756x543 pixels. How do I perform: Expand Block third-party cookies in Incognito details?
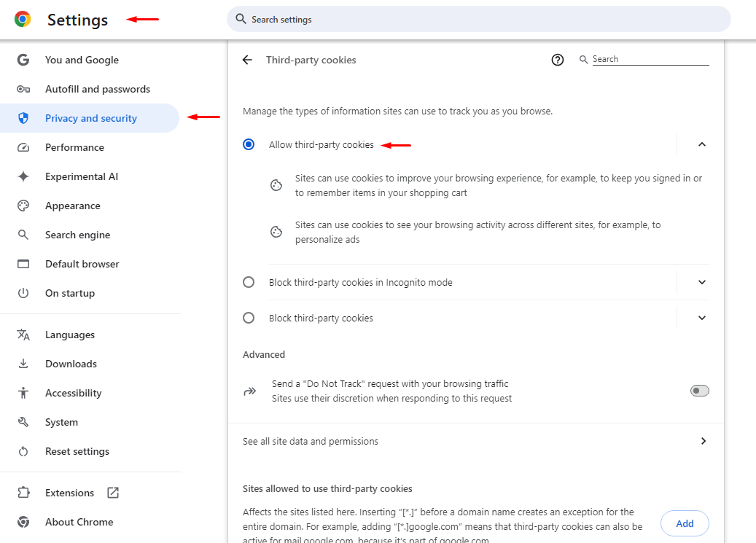(x=702, y=282)
